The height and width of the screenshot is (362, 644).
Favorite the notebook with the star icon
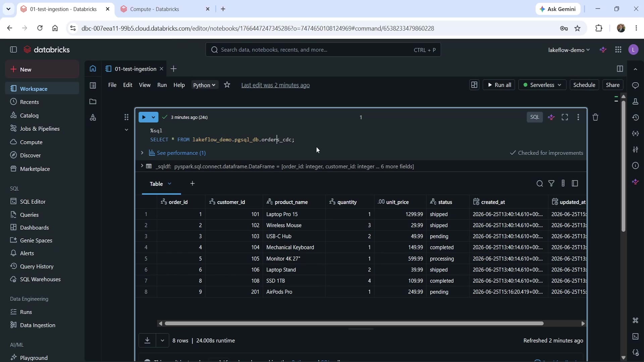pos(227,85)
